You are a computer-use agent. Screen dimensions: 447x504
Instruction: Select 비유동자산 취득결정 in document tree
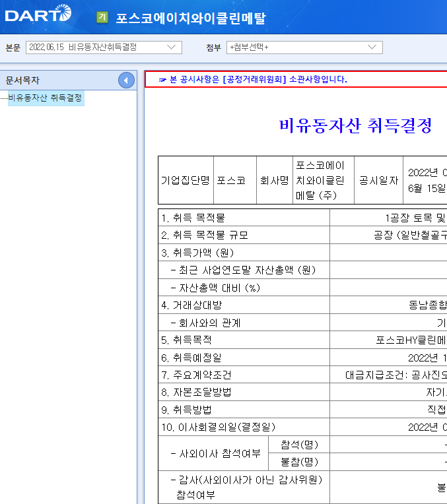coord(46,98)
